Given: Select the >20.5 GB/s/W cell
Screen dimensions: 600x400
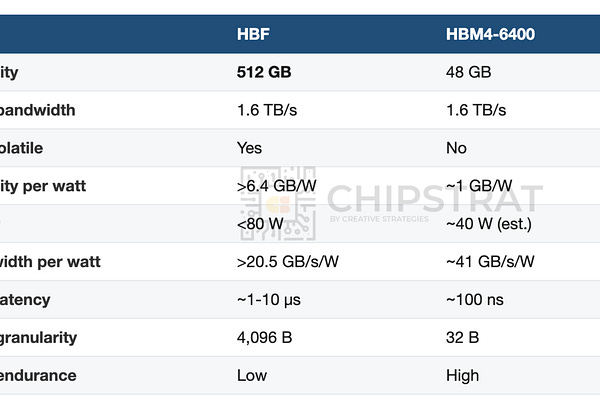Looking at the screenshot, I should coord(288,261).
